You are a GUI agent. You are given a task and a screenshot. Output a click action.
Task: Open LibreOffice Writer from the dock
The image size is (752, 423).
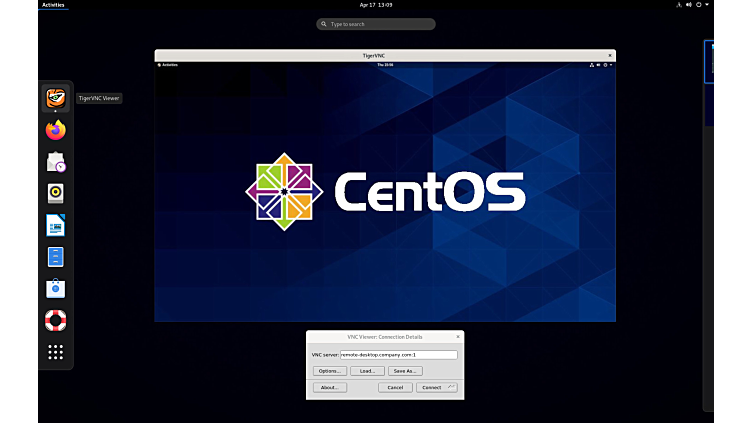click(56, 226)
